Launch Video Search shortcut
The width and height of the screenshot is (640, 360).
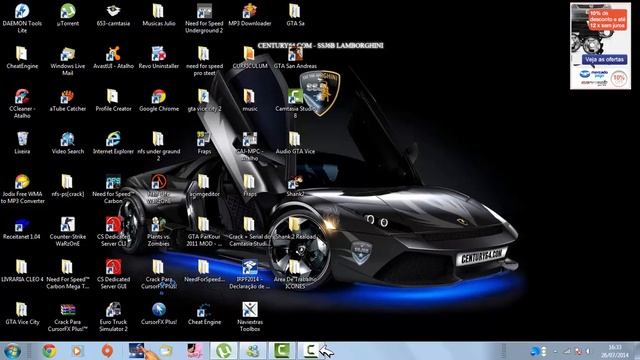(68, 143)
